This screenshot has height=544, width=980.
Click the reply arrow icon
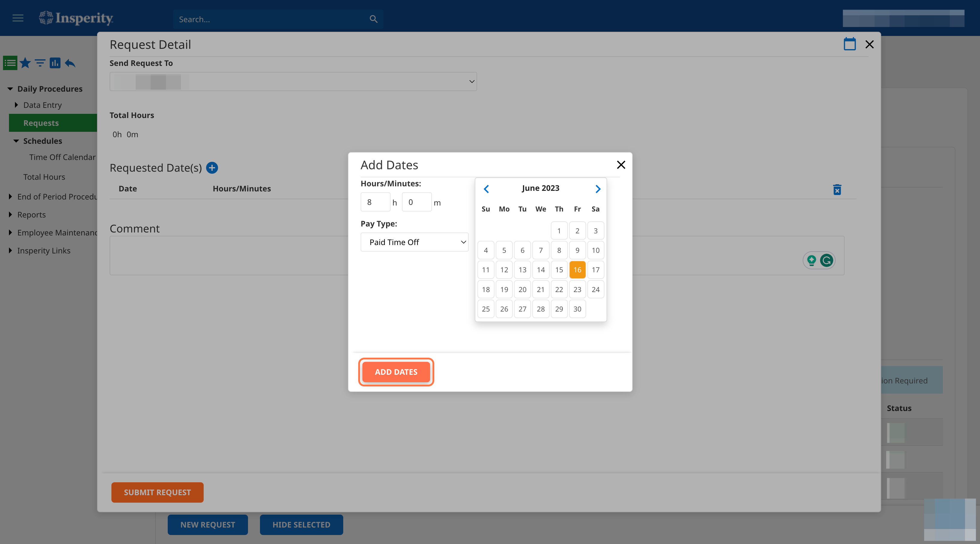(70, 63)
